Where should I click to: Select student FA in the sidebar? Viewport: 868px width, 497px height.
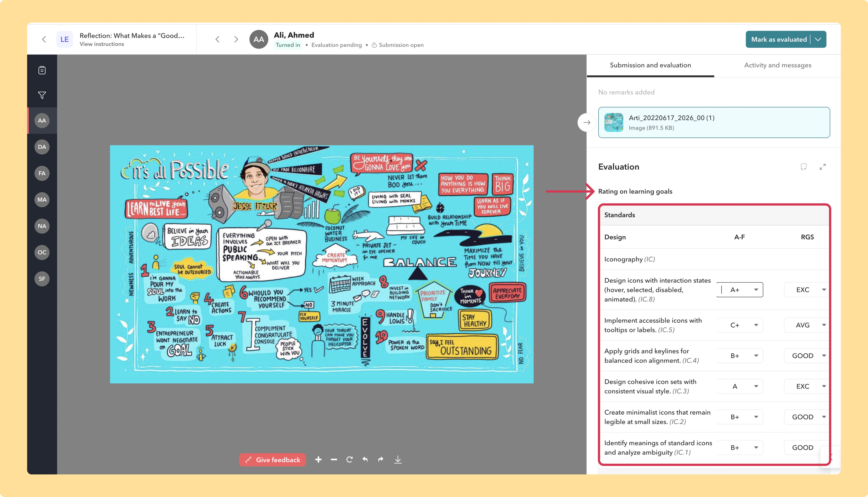42,173
